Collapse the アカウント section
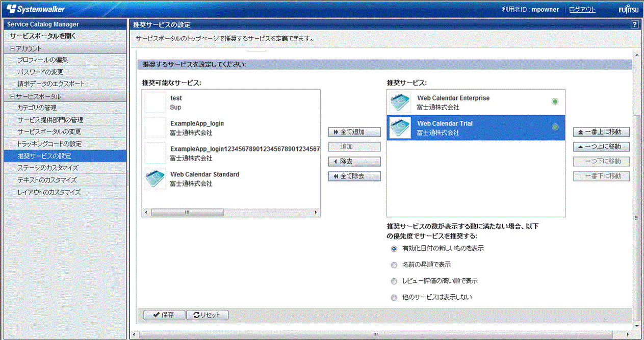Screen dimensions: 644x340 click(x=13, y=48)
